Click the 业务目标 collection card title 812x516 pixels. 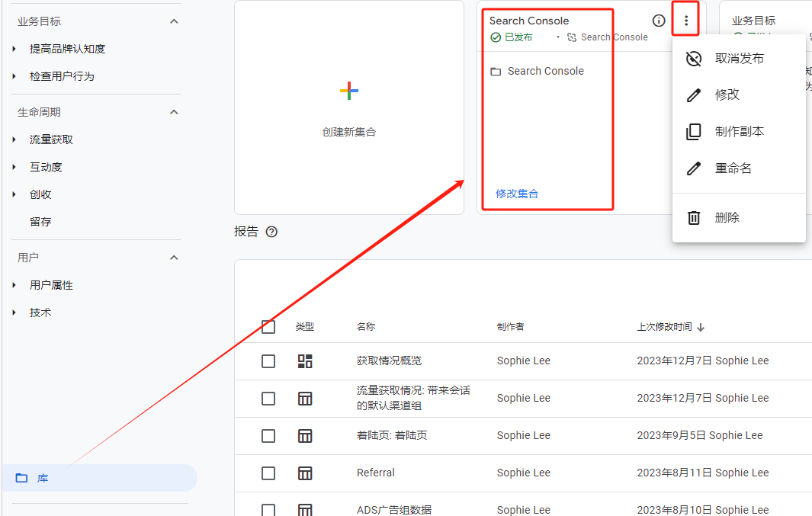click(753, 21)
